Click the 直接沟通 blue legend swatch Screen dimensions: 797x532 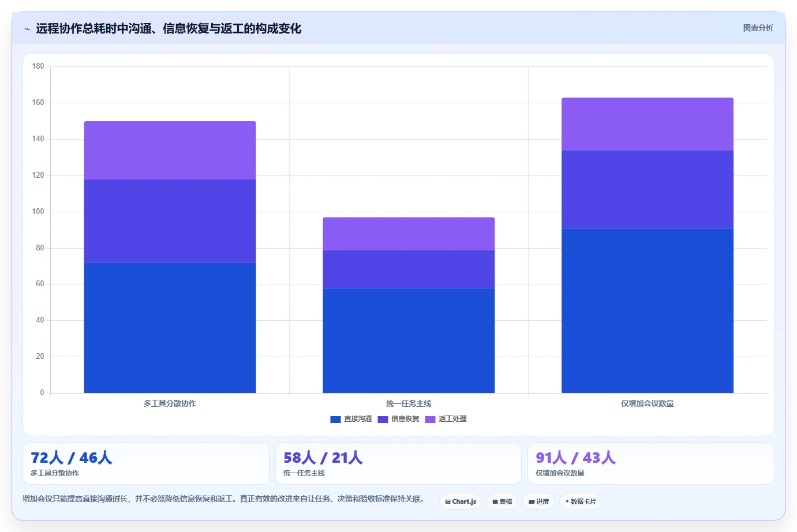tap(335, 419)
